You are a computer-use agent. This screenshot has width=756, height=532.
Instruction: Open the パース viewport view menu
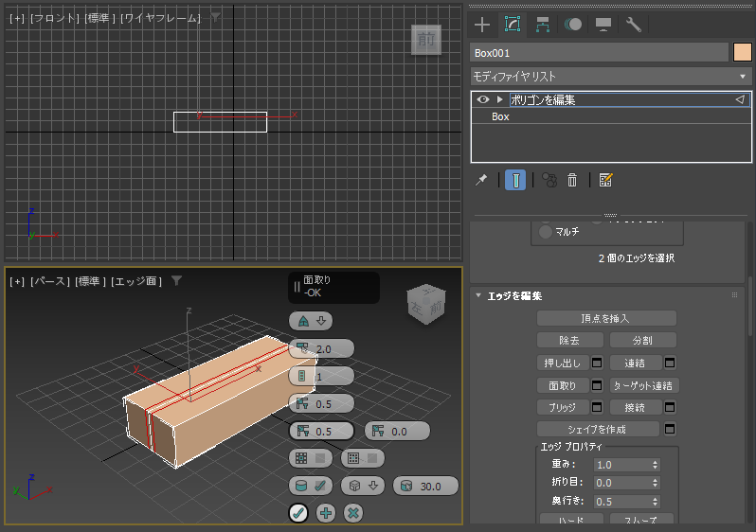point(50,281)
